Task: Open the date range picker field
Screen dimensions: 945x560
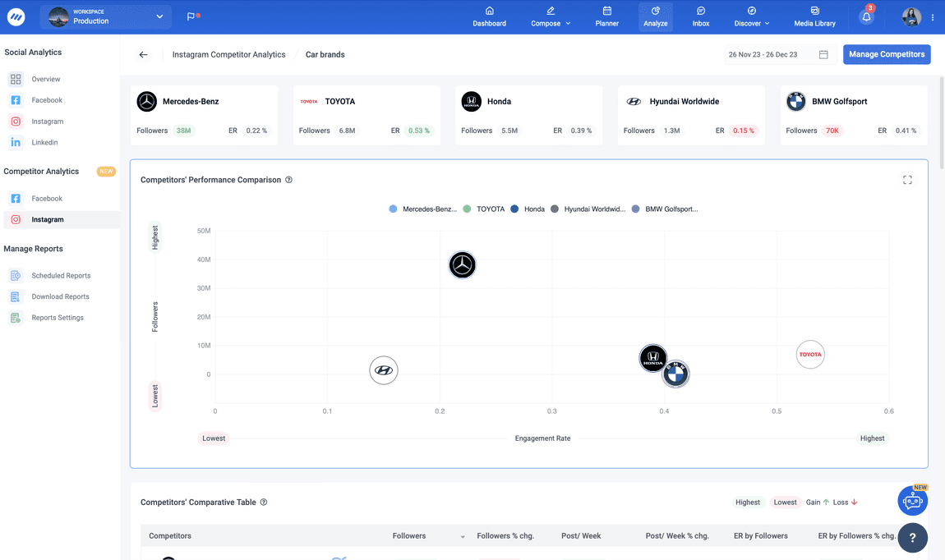Action: 771,53
